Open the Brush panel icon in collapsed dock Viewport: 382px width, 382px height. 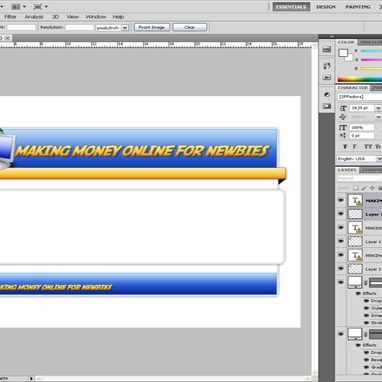click(x=327, y=66)
